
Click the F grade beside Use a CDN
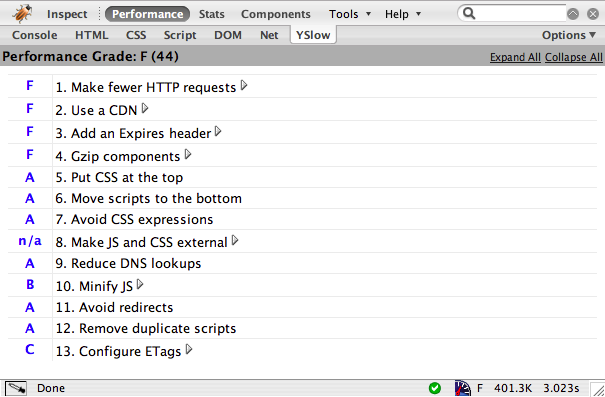pos(30,109)
